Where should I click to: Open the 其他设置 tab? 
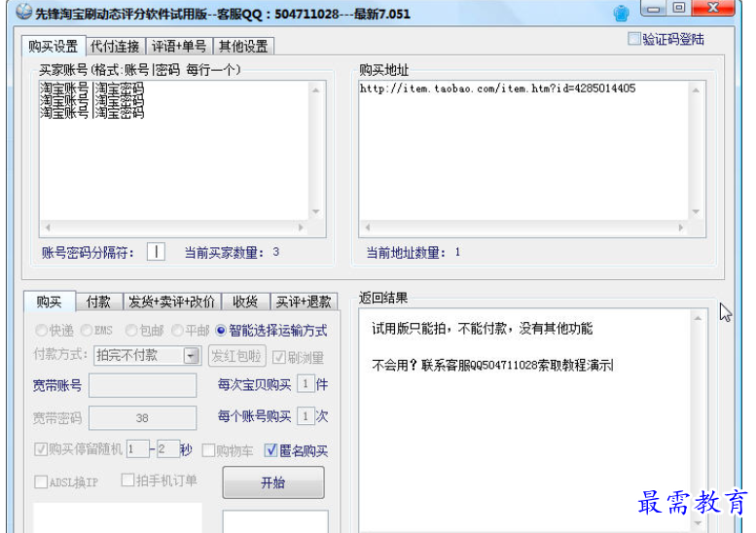(243, 47)
